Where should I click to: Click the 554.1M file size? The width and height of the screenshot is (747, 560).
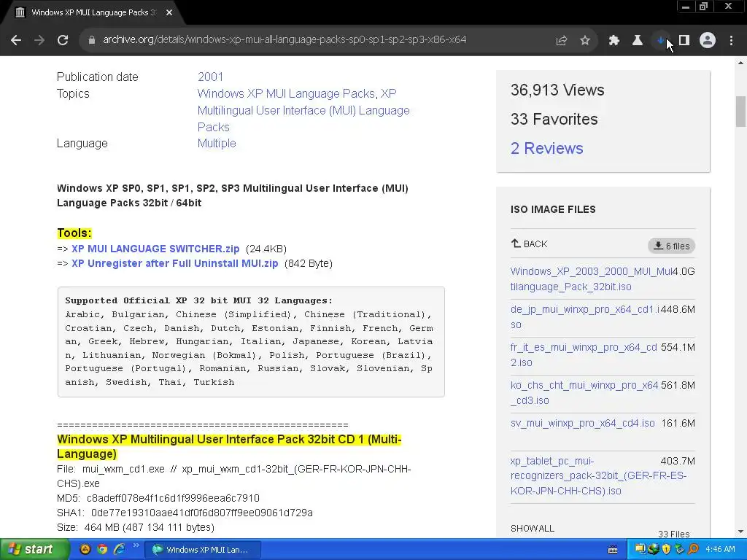[x=678, y=348]
